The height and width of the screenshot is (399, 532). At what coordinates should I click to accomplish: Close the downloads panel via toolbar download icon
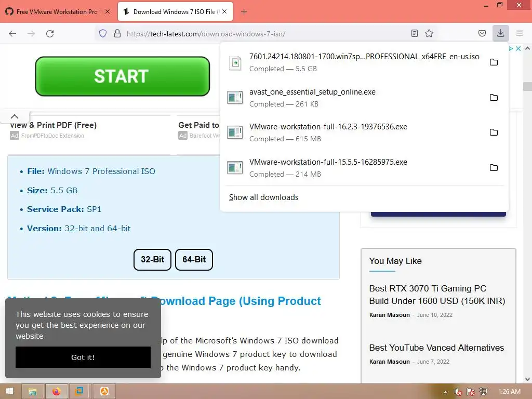point(500,33)
